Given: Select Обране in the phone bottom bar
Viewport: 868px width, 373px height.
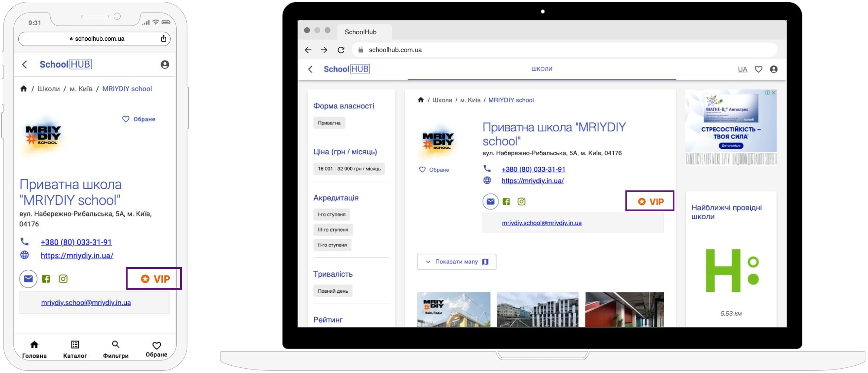Looking at the screenshot, I should [157, 350].
